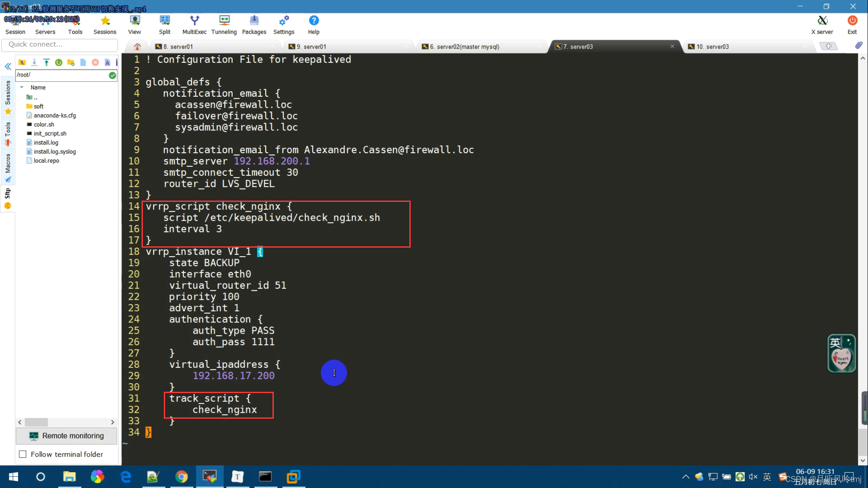Switch to the 10. server03 tab

point(712,47)
